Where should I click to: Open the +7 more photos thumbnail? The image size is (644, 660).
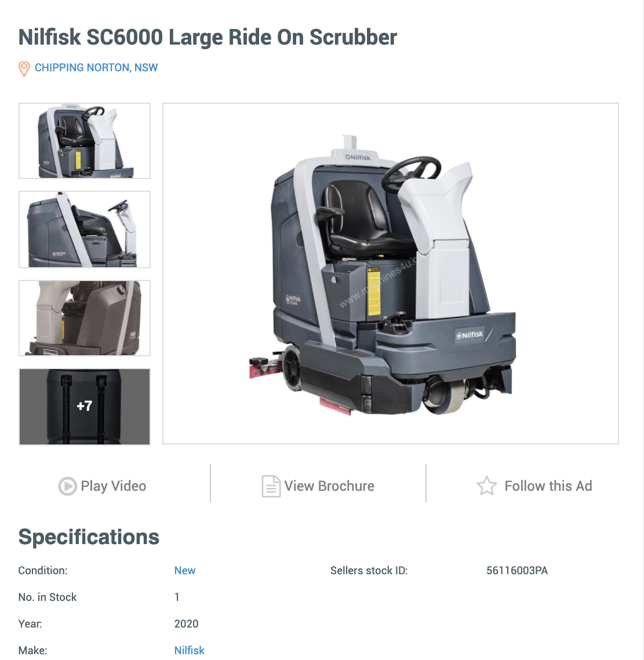pos(85,407)
